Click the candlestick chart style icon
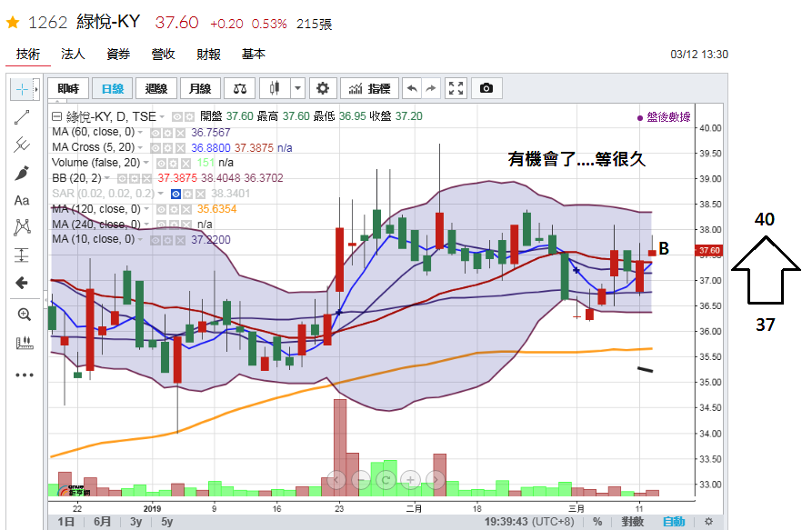This screenshot has width=812, height=530. point(275,88)
